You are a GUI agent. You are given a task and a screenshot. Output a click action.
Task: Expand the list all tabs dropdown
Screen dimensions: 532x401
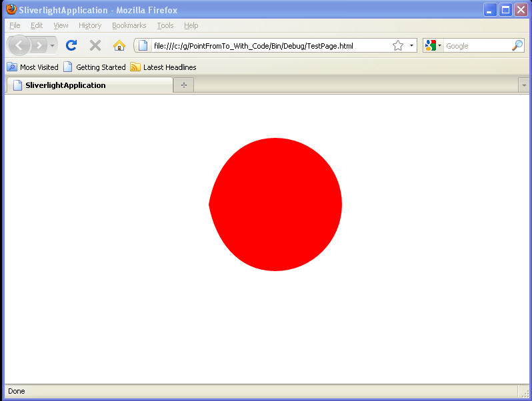coord(524,85)
